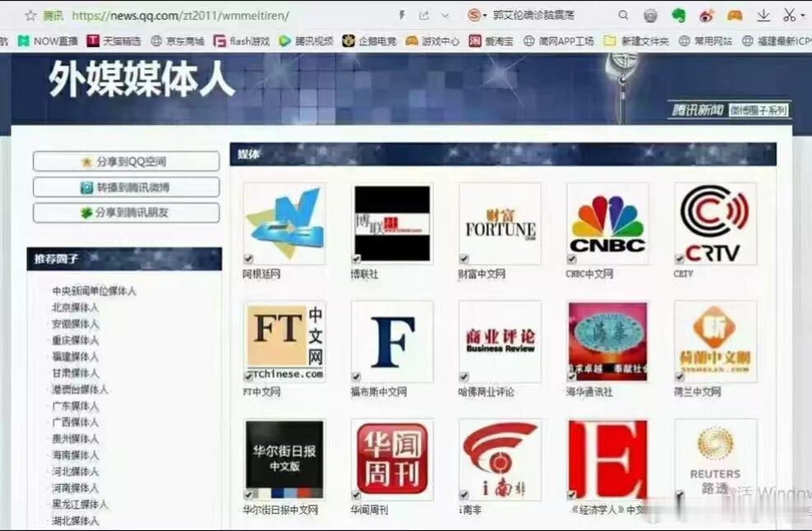Click the lightning speed-mode icon in address bar

coord(402,16)
